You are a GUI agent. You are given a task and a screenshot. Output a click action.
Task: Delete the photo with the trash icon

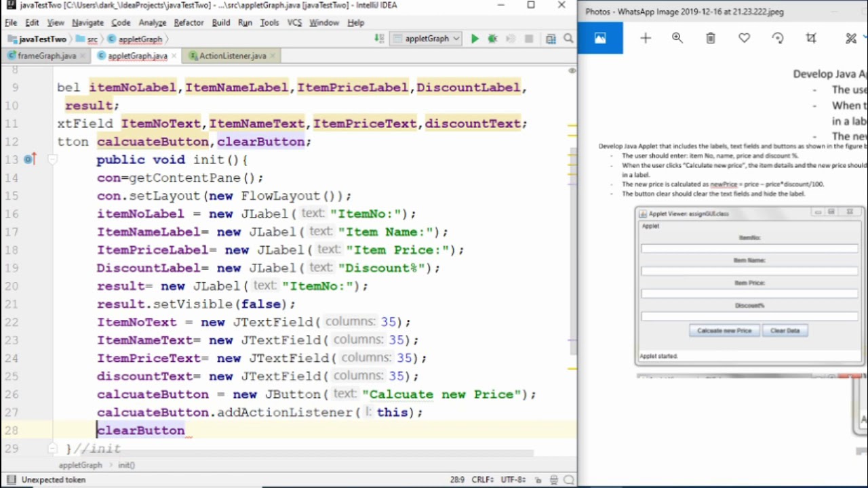711,39
